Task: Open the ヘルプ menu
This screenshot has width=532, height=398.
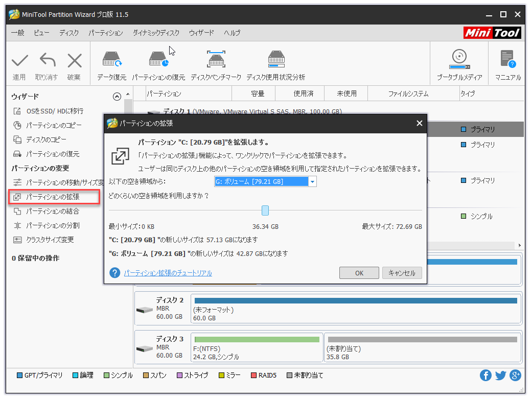Action: click(232, 33)
